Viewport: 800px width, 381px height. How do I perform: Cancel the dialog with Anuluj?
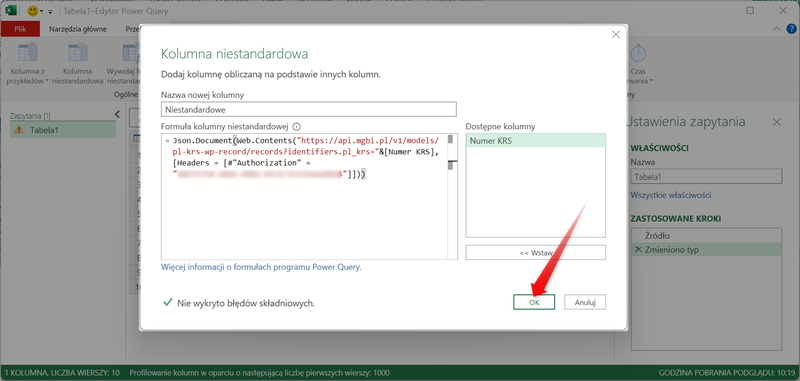[x=585, y=302]
